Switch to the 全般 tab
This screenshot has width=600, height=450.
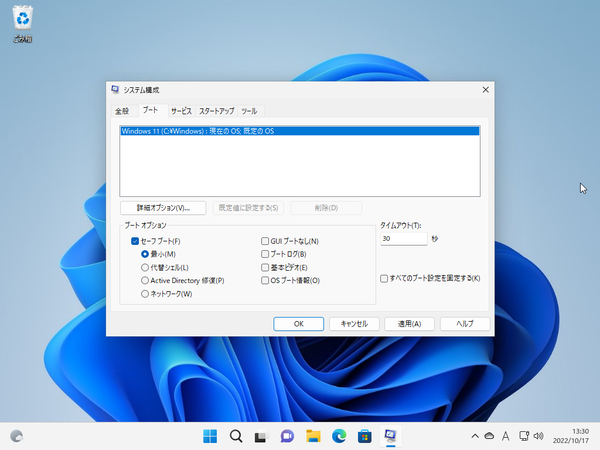tap(122, 111)
